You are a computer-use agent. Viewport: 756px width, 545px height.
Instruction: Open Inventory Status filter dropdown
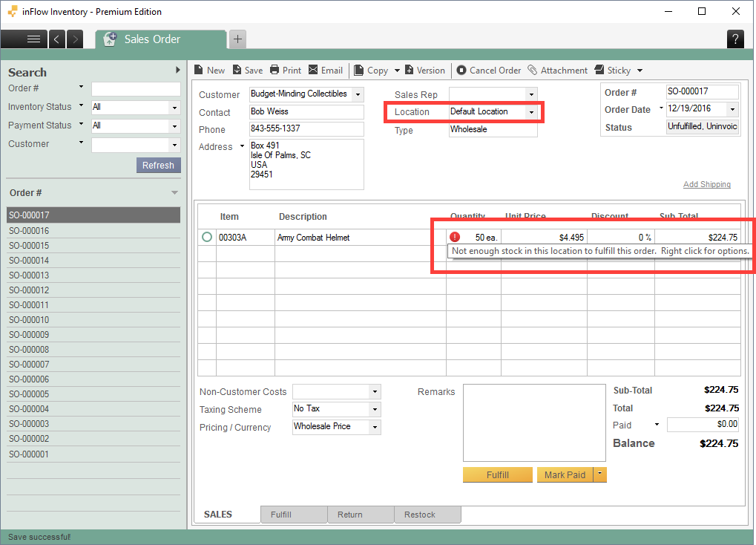coord(174,108)
